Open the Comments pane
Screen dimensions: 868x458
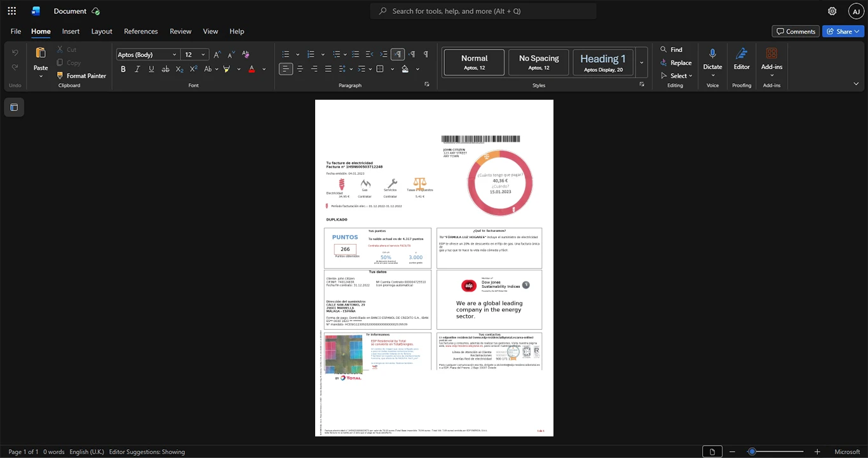796,31
